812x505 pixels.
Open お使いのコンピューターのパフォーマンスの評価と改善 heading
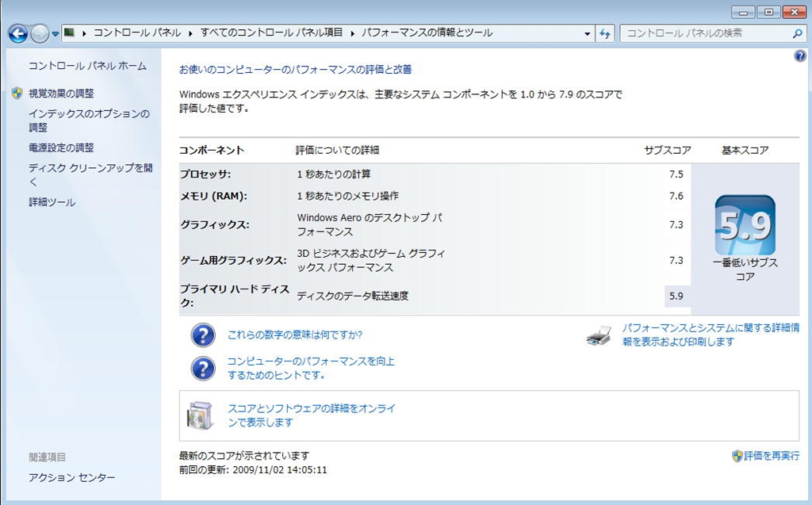pyautogui.click(x=296, y=70)
